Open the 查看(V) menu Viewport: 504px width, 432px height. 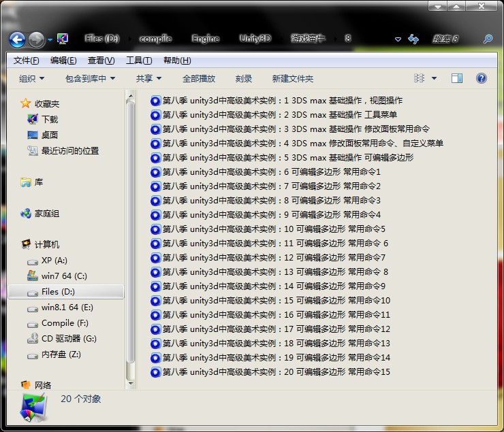(101, 61)
